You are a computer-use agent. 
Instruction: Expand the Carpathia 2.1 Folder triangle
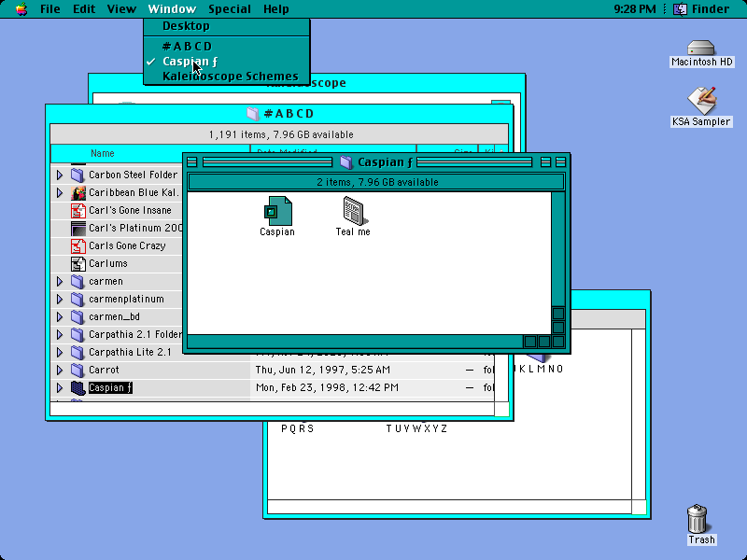point(60,335)
